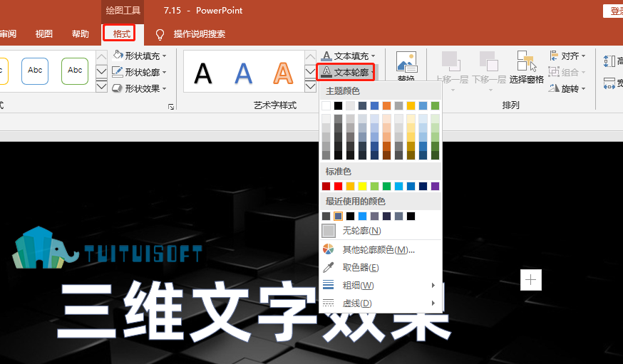Viewport: 623px width, 364px height.
Task: Click the 替换 alt text picture icon
Action: pyautogui.click(x=406, y=63)
